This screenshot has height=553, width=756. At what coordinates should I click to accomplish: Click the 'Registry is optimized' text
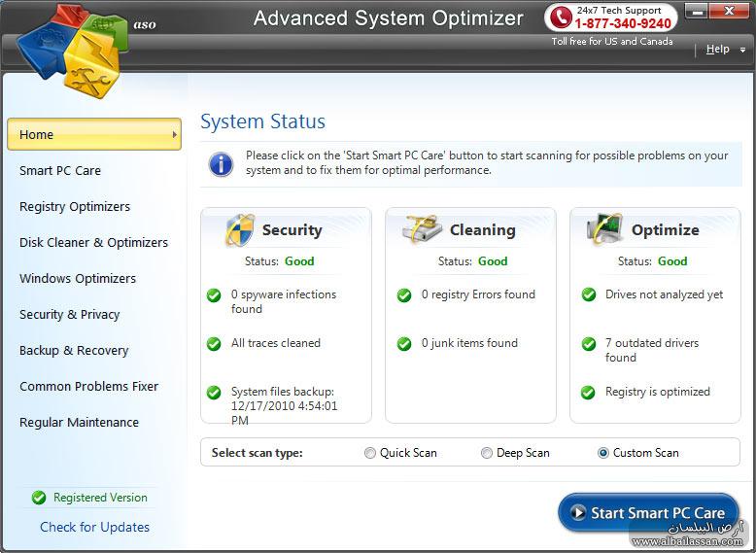click(x=658, y=392)
